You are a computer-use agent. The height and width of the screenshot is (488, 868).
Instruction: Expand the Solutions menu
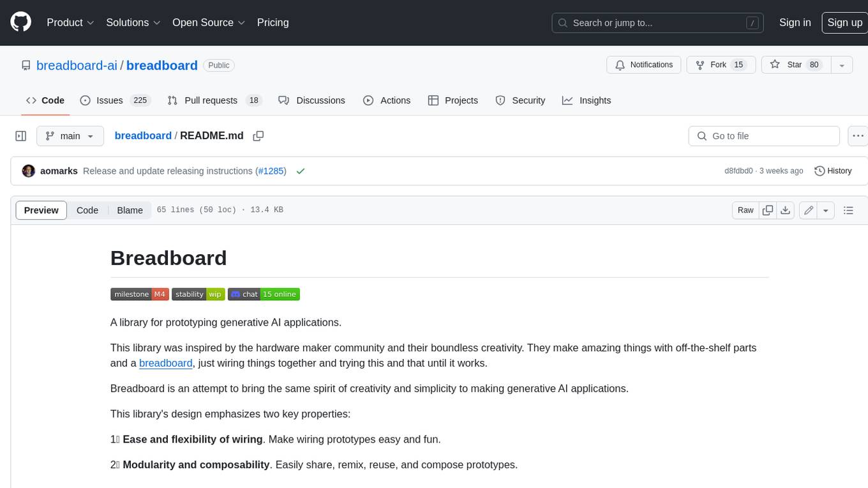(132, 22)
